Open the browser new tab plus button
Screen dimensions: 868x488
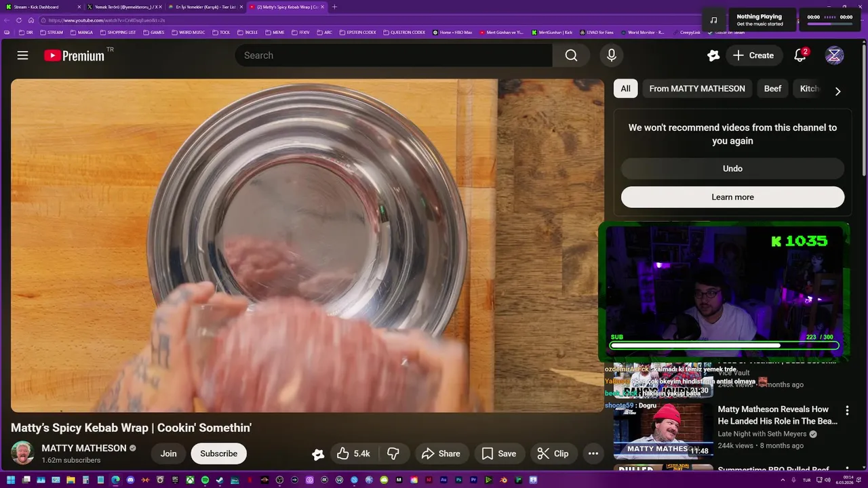[x=334, y=7]
